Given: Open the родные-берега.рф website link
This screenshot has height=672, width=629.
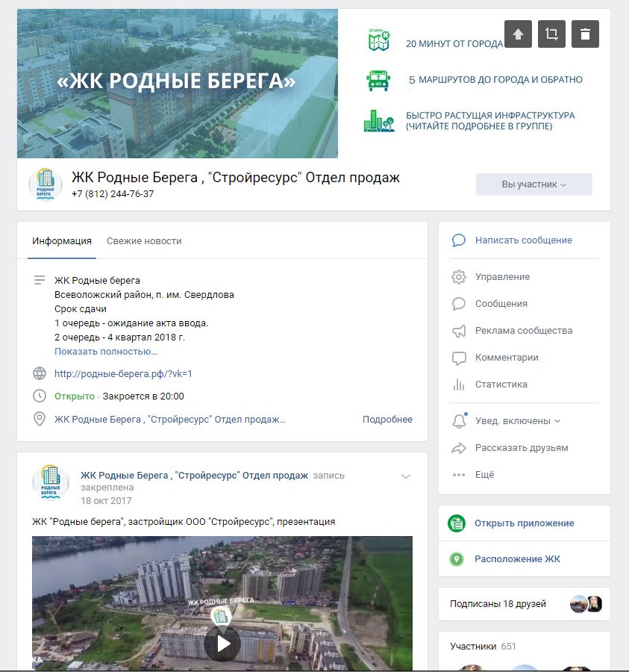Looking at the screenshot, I should tap(123, 373).
